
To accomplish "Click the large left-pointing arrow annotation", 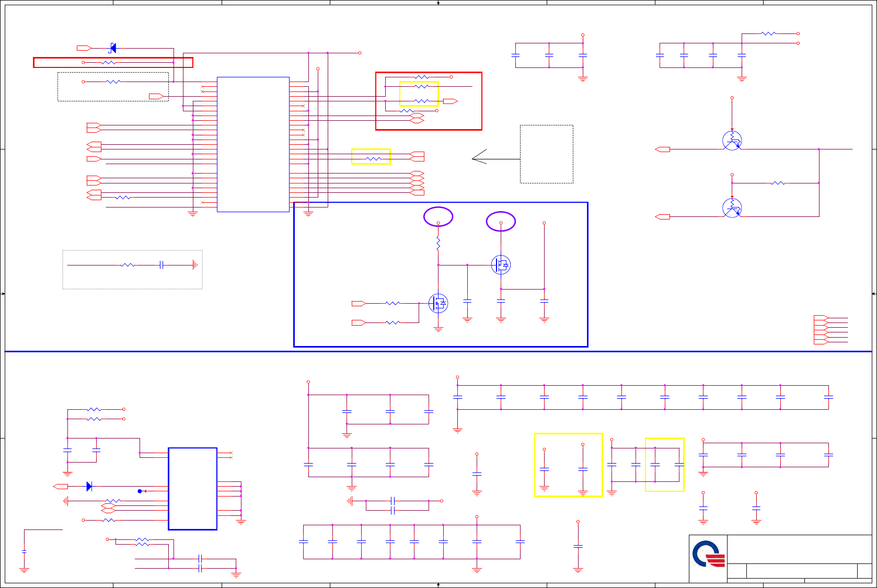I will point(495,157).
